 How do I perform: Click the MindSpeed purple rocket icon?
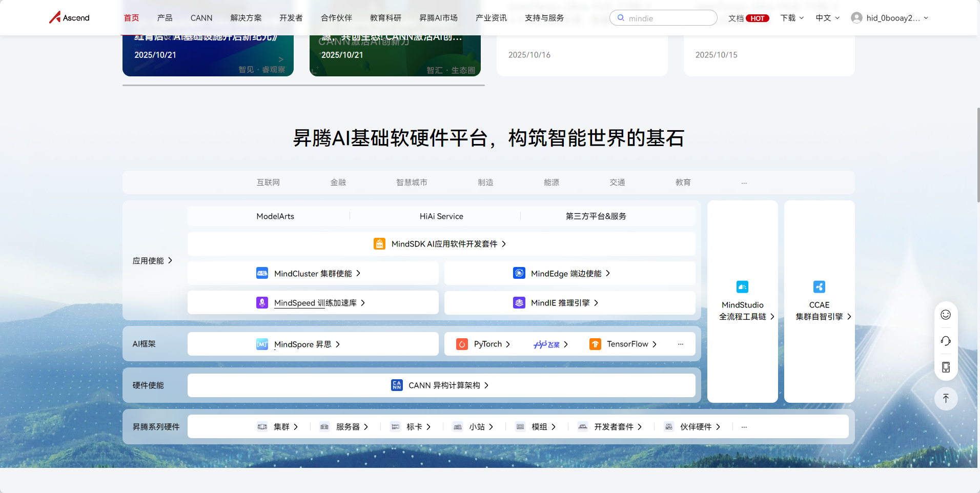coord(262,303)
